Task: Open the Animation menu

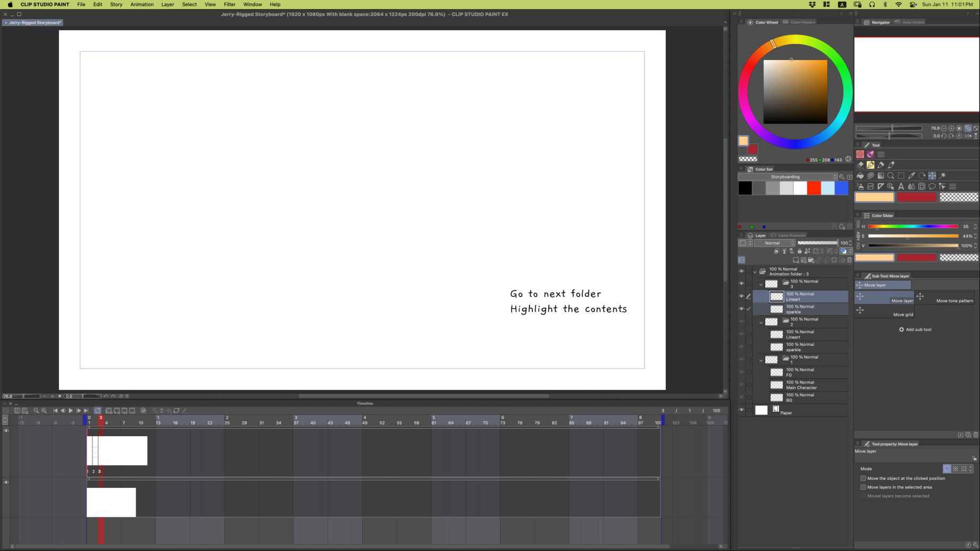Action: click(x=141, y=4)
